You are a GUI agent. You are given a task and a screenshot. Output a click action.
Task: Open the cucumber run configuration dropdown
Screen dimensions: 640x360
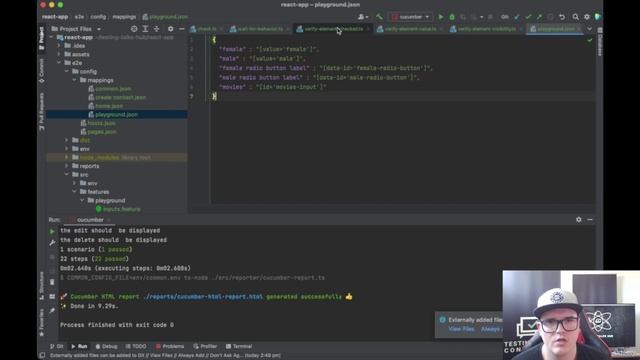click(411, 17)
